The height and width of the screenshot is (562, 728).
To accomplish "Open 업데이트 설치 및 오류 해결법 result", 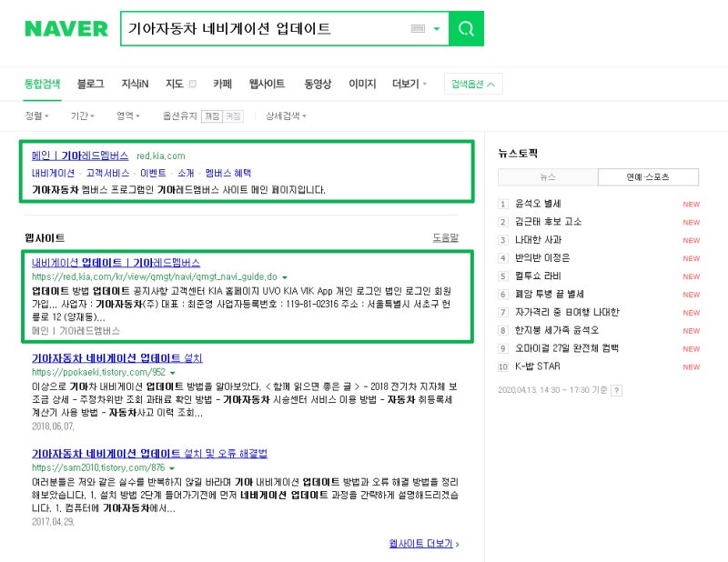I will click(x=149, y=454).
